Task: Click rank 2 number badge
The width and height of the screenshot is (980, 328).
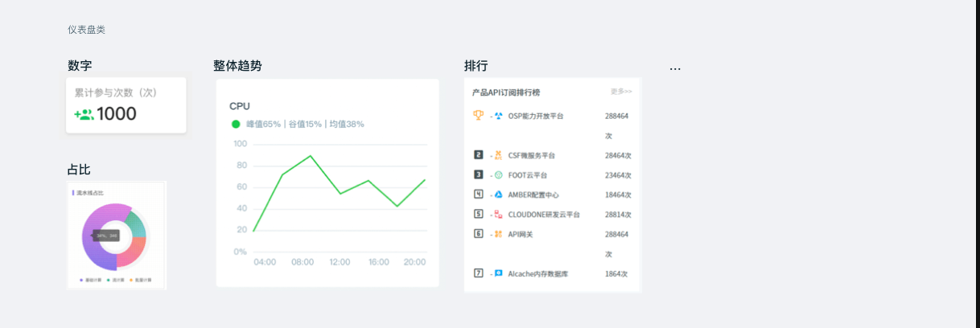Action: click(x=479, y=154)
